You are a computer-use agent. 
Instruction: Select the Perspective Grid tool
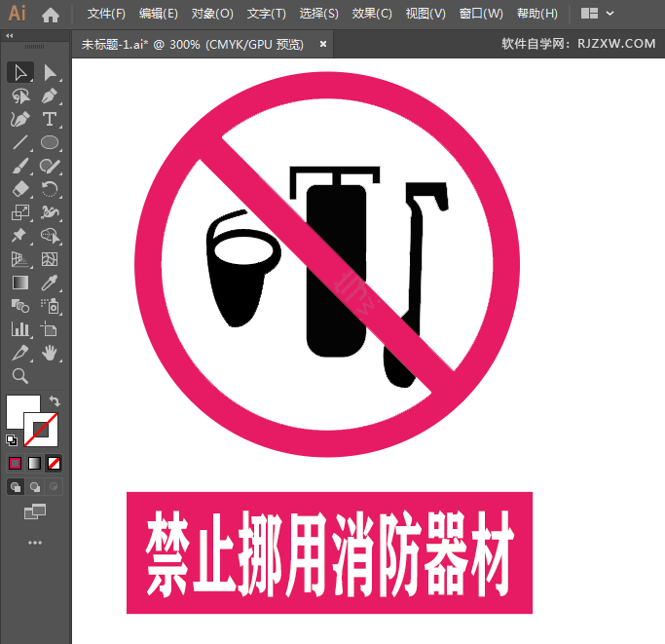(19, 259)
